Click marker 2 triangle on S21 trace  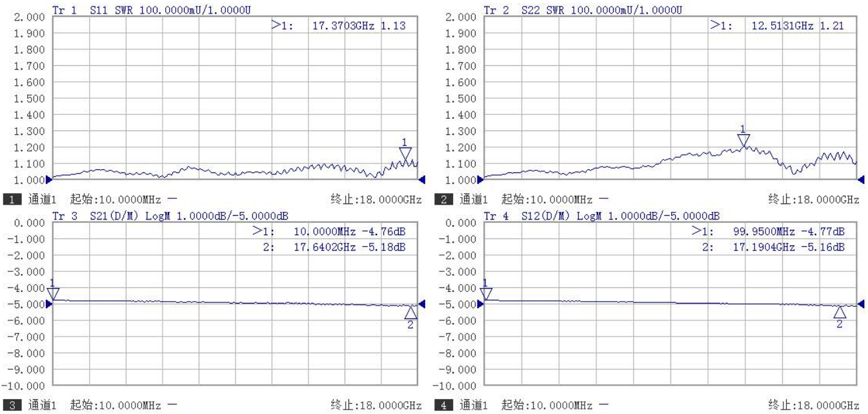[x=411, y=313]
